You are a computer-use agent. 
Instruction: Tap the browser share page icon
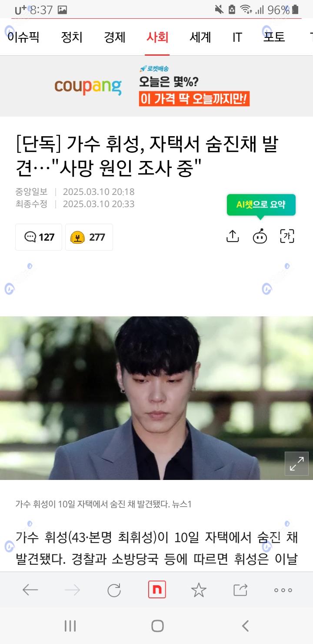tap(240, 590)
